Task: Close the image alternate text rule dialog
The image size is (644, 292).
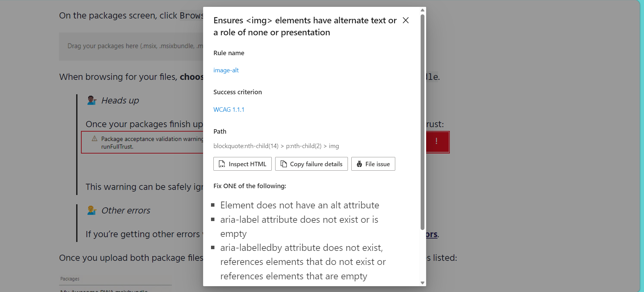Action: (405, 20)
